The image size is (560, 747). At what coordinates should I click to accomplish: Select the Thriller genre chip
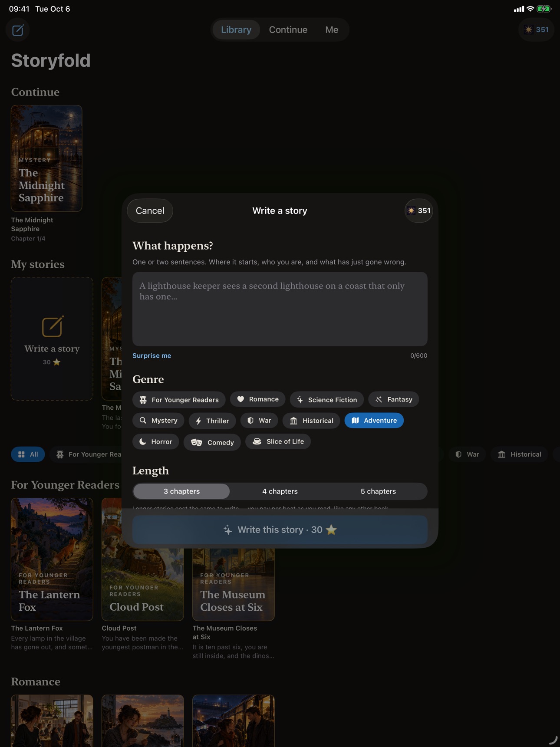212,421
